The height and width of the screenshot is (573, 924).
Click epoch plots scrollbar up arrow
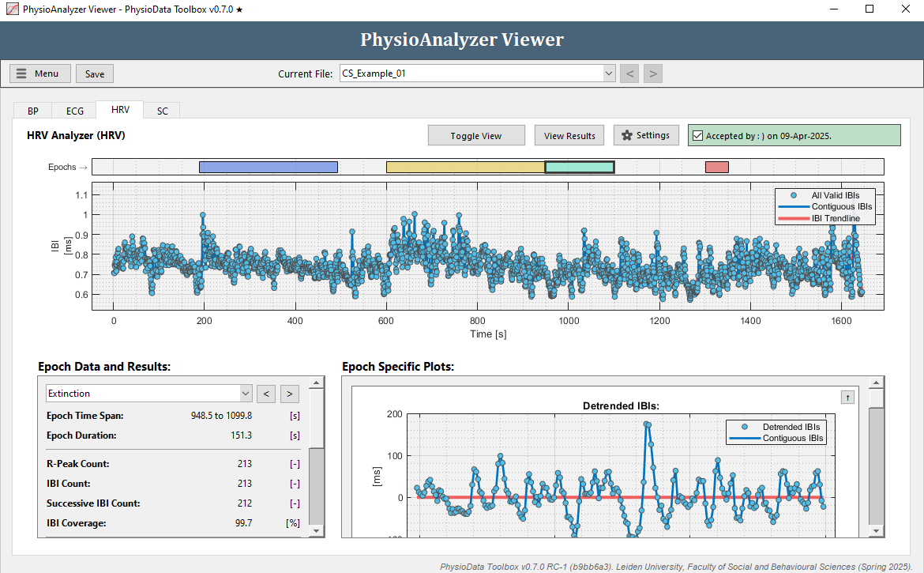click(877, 383)
